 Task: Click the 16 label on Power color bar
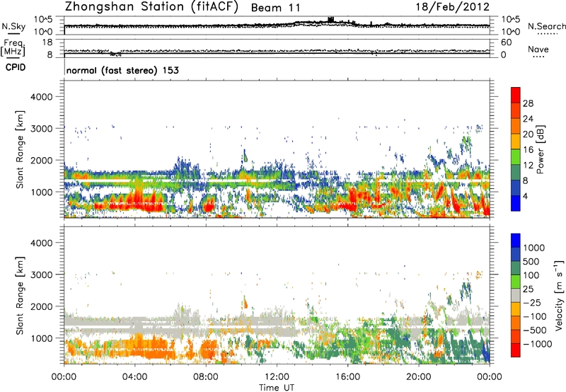[528, 150]
